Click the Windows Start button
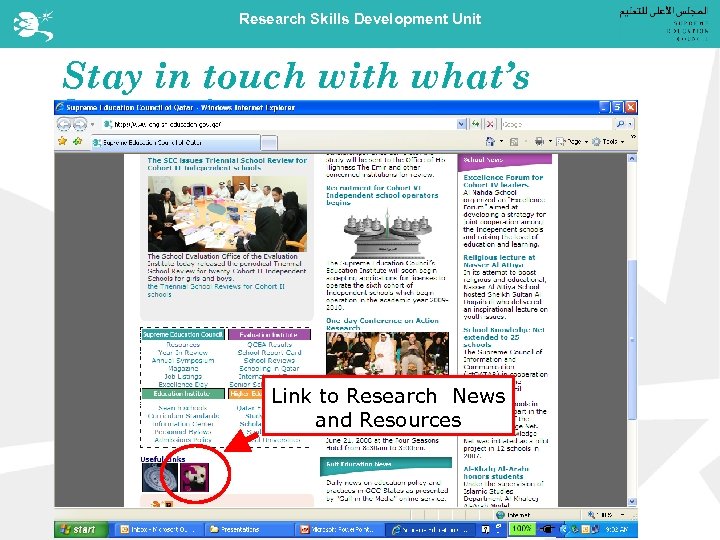 coord(81,529)
